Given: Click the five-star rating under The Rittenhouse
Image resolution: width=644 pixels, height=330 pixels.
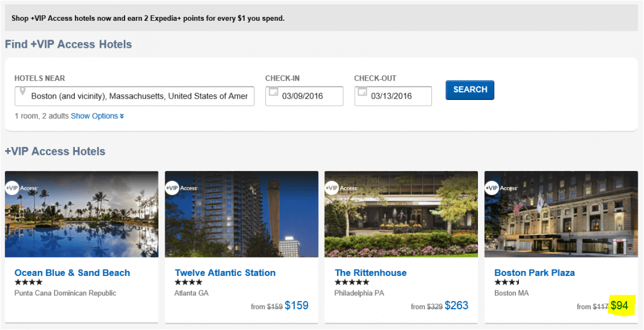Looking at the screenshot, I should tap(352, 282).
